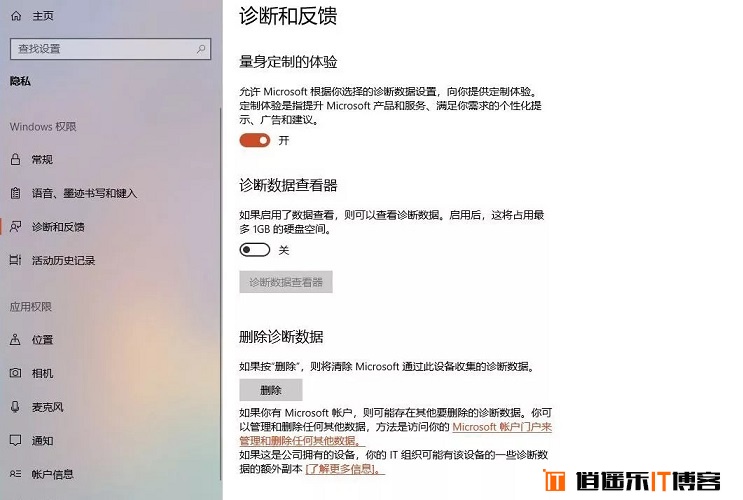This screenshot has width=743, height=500.
Task: Click the feedback icon for 诊断和反馈
Action: (x=16, y=227)
